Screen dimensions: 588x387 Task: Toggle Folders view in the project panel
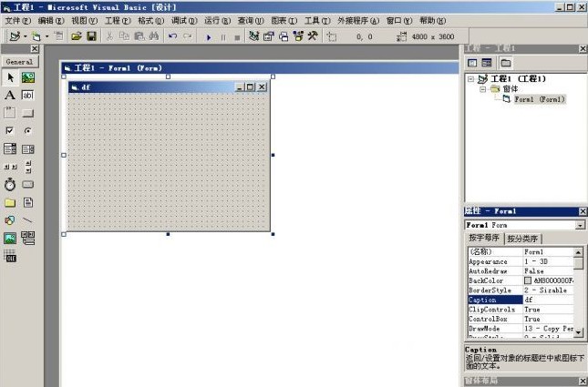506,63
